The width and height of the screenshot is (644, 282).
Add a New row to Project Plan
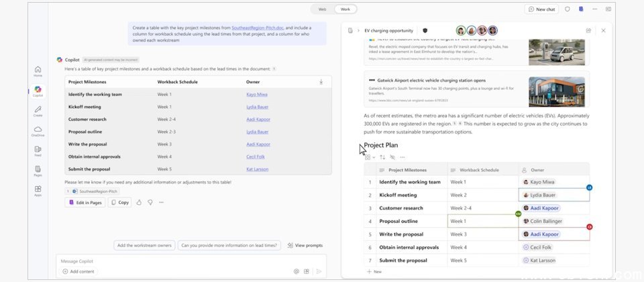click(374, 272)
